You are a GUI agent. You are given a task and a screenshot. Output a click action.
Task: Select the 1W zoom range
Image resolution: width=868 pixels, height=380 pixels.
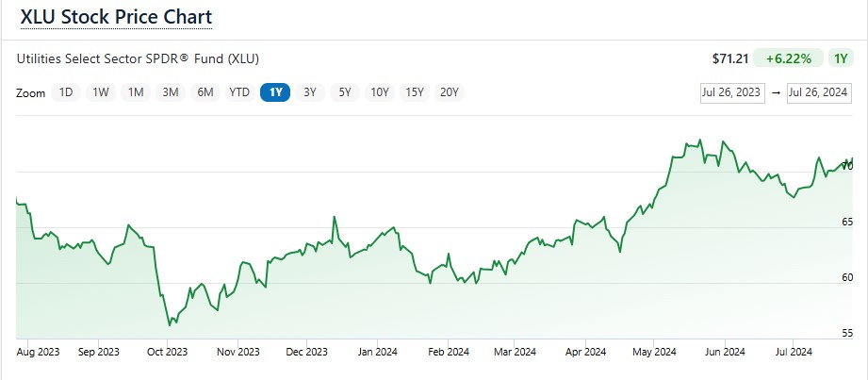(x=101, y=92)
